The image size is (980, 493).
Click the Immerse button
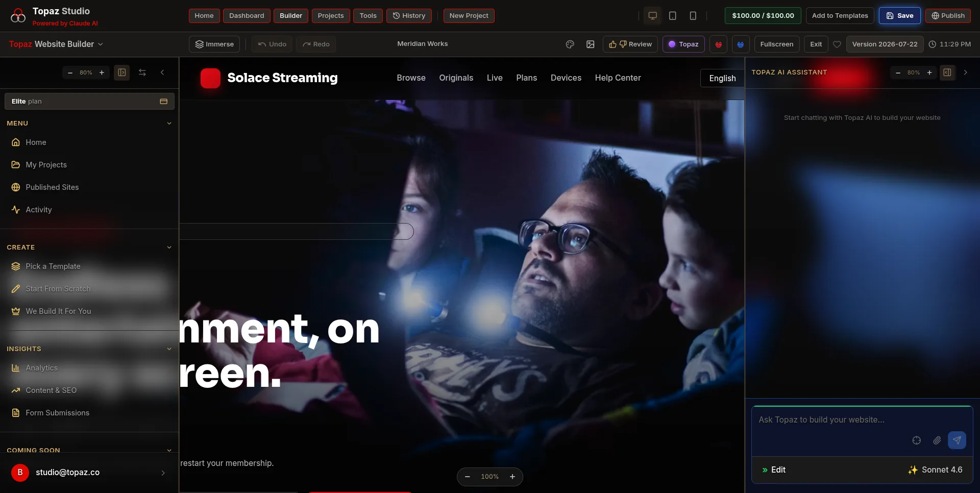click(x=214, y=44)
